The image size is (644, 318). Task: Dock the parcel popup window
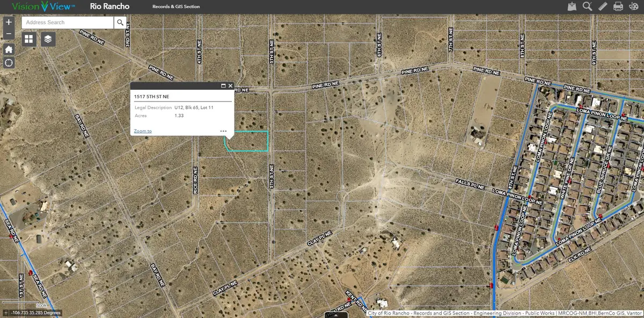click(x=222, y=85)
